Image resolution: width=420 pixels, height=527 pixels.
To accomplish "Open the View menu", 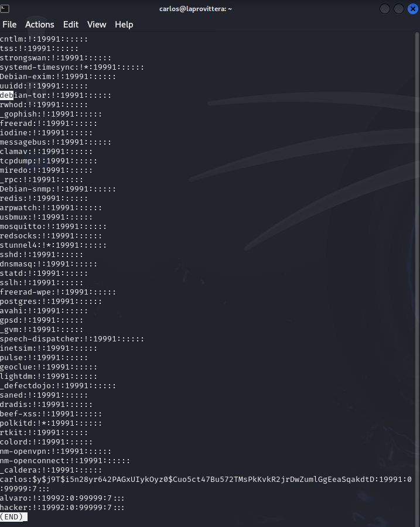I will [x=97, y=25].
